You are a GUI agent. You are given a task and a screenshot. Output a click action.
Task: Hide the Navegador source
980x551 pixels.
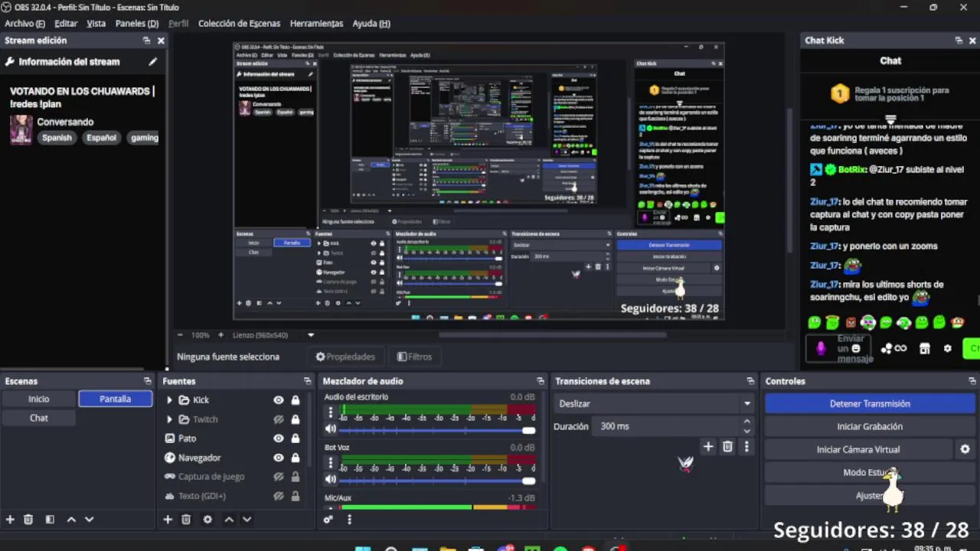[x=279, y=458]
